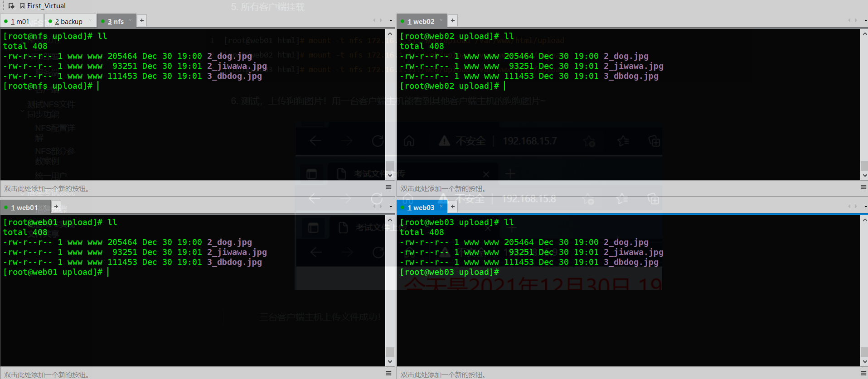The image size is (868, 379).
Task: Click the next-tab arrow in web03 pane
Action: (855, 206)
